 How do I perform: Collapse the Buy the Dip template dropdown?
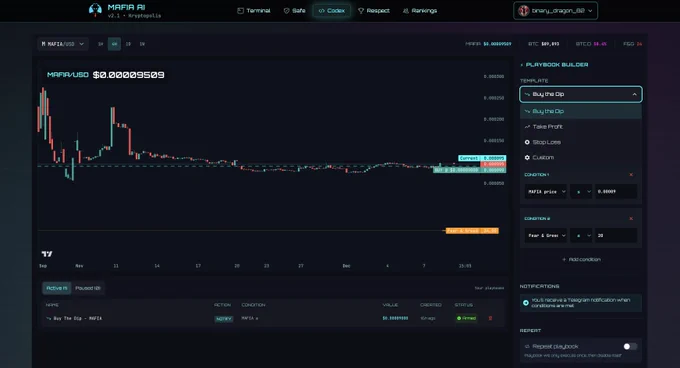click(581, 94)
